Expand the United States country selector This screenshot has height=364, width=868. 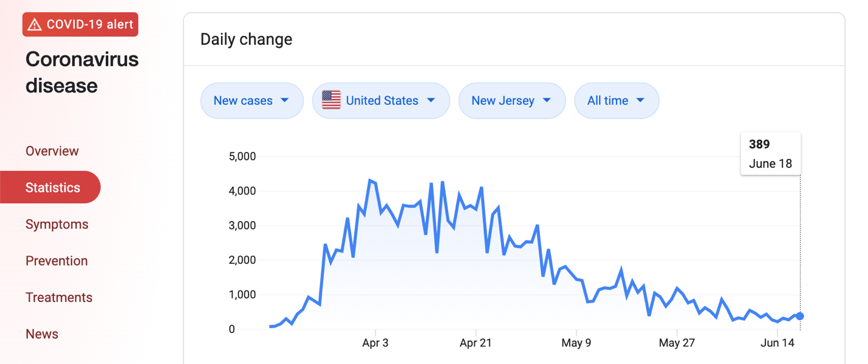coord(381,101)
